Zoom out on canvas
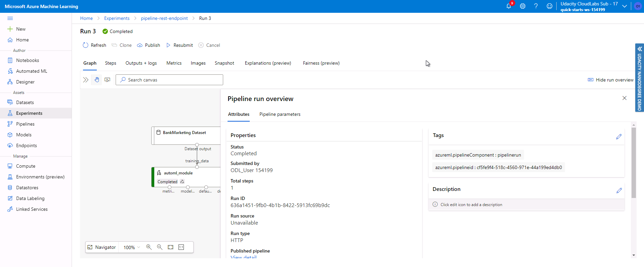Viewport: 644px width, 267px height. [x=160, y=247]
